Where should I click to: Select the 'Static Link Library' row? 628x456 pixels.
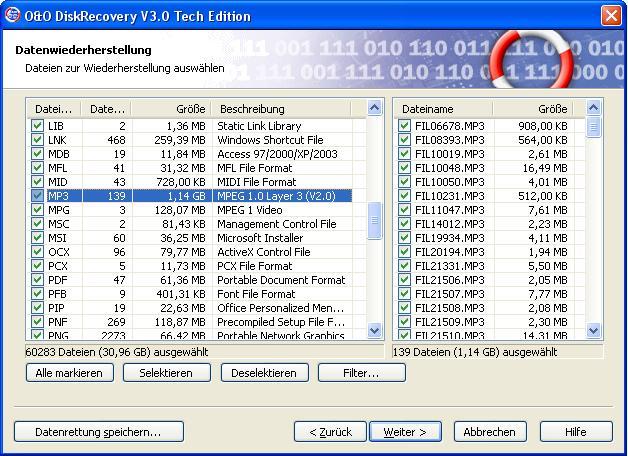[190, 126]
